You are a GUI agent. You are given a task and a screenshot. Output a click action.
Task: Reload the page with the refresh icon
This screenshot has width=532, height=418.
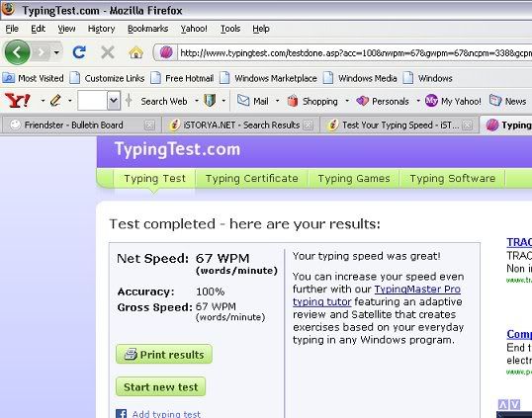[x=79, y=52]
